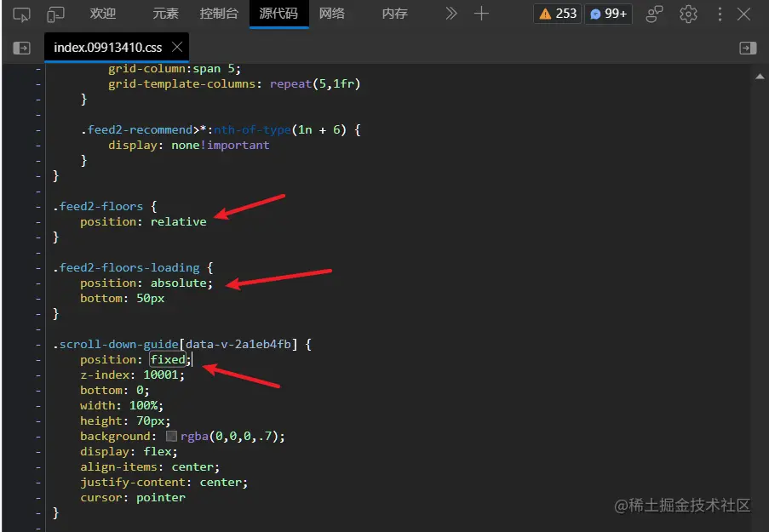The width and height of the screenshot is (769, 532).
Task: Open the 253 warnings counter
Action: tap(558, 14)
